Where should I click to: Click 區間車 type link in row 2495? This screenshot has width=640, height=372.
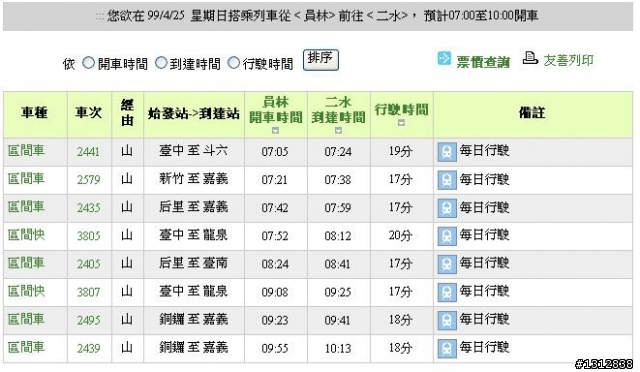tap(26, 319)
